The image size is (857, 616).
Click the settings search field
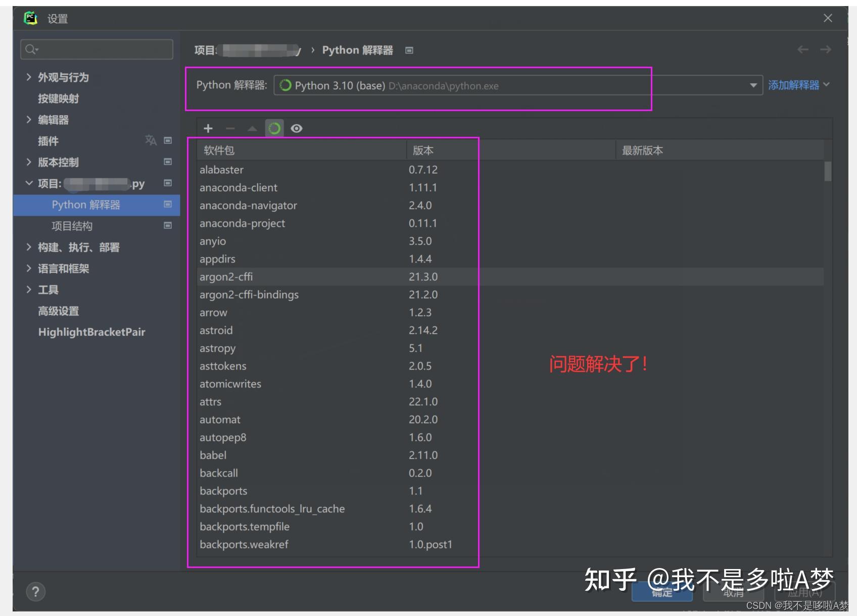pos(96,48)
